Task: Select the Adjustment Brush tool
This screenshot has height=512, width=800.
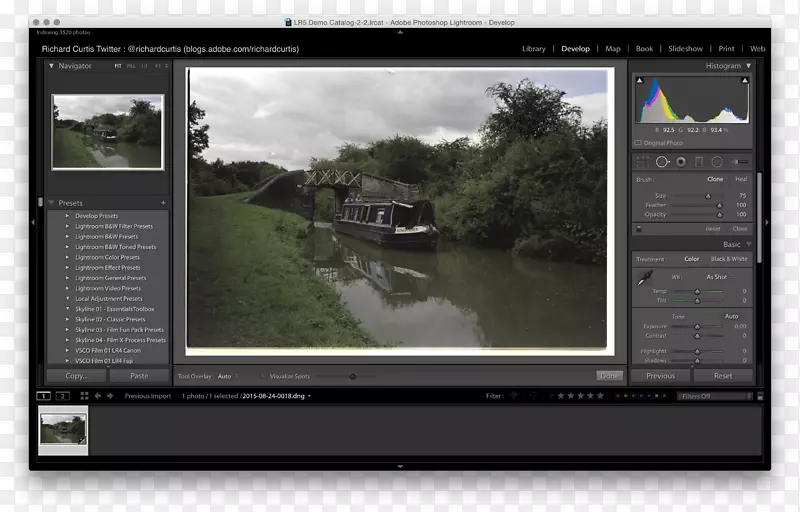Action: click(740, 161)
